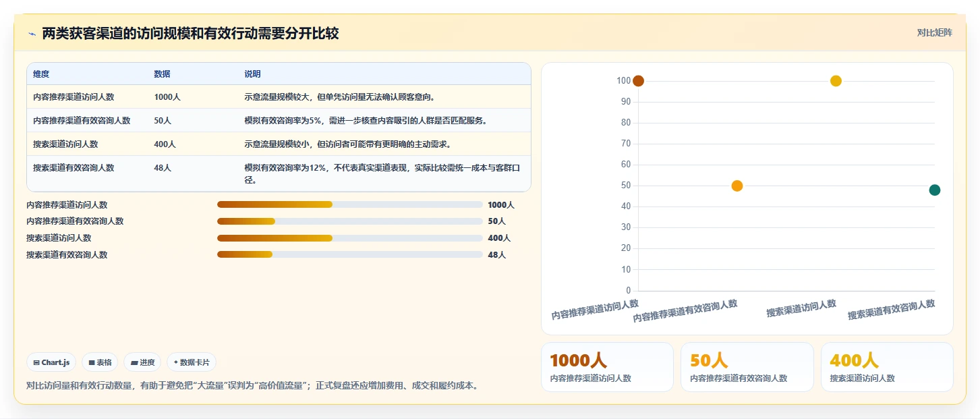Click table cell 内容推荐渠道访问人数
980x419 pixels.
coord(74,97)
